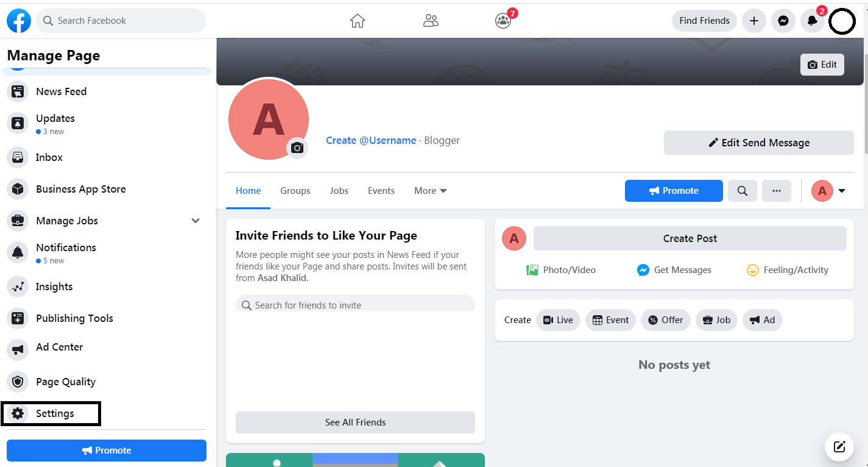
Task: Click the Search Facebook field
Action: [121, 21]
